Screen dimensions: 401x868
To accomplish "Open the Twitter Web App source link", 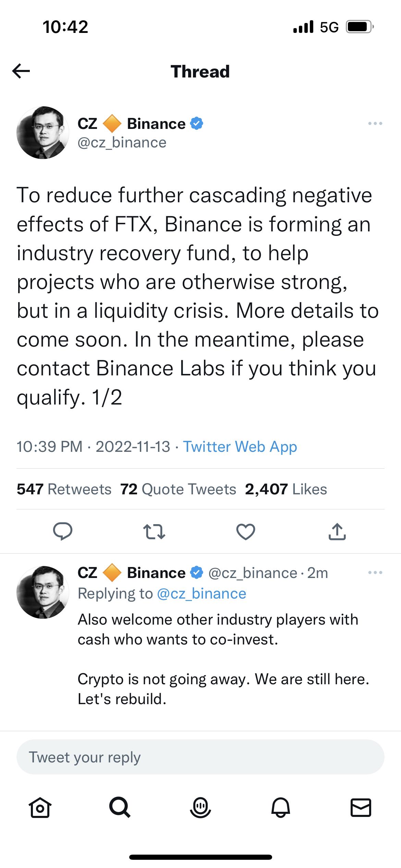I will coord(239,447).
